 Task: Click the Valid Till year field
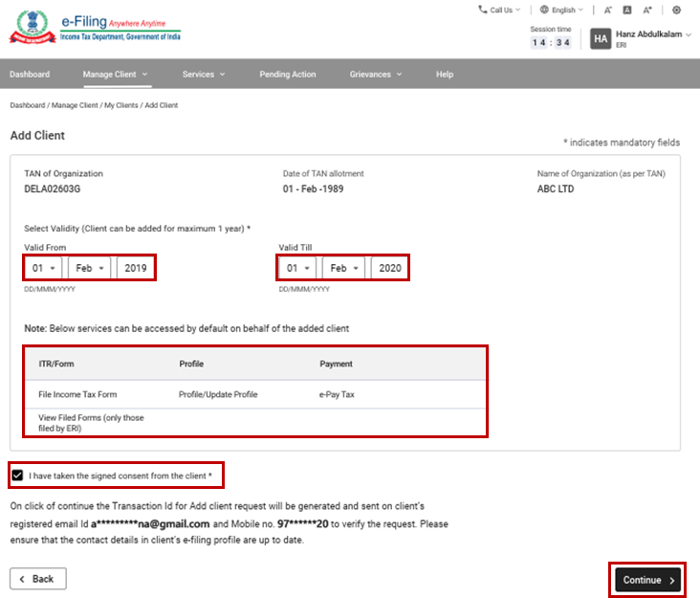[389, 269]
